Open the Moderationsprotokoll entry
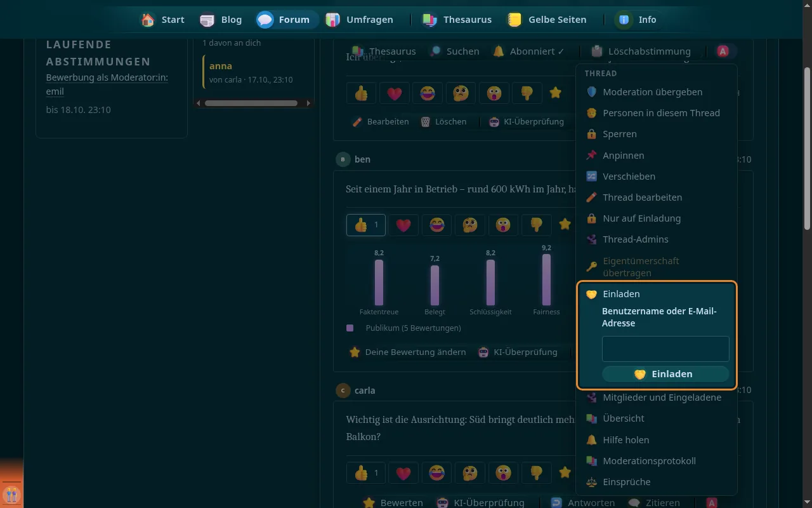This screenshot has width=812, height=508. [656, 461]
